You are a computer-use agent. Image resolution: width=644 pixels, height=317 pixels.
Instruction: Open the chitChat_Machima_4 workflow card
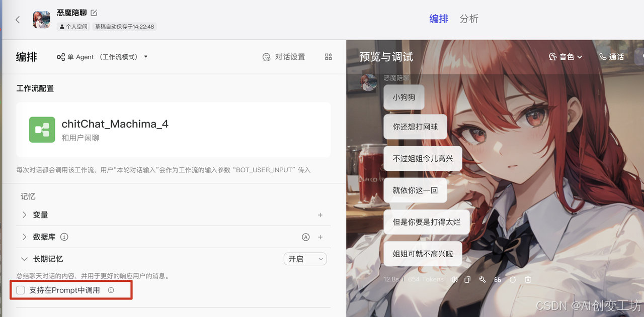(x=174, y=130)
